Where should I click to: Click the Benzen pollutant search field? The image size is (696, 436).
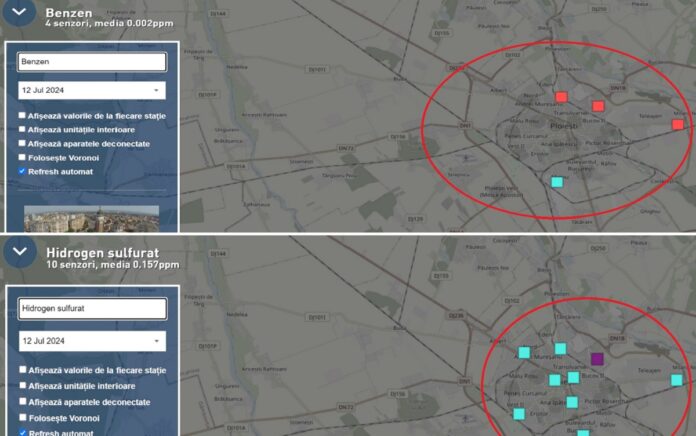click(92, 62)
